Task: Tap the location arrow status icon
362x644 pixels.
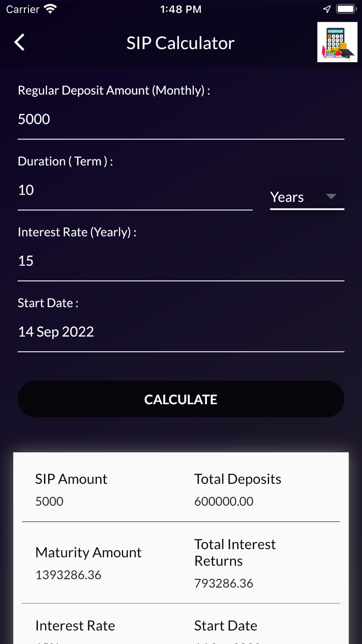Action: [x=327, y=9]
